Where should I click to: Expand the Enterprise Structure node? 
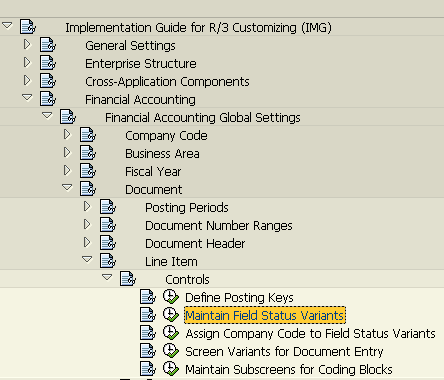(x=27, y=62)
